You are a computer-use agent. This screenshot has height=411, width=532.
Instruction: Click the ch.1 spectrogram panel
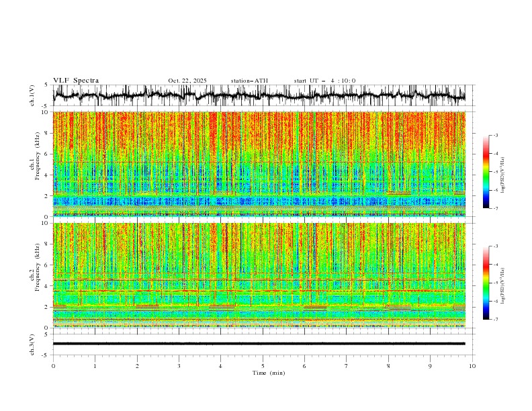(x=259, y=164)
